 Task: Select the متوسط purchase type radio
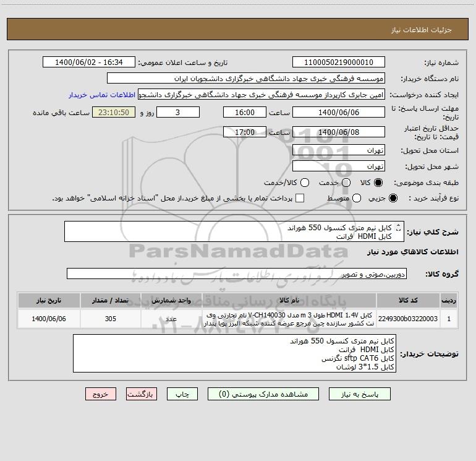click(357, 198)
